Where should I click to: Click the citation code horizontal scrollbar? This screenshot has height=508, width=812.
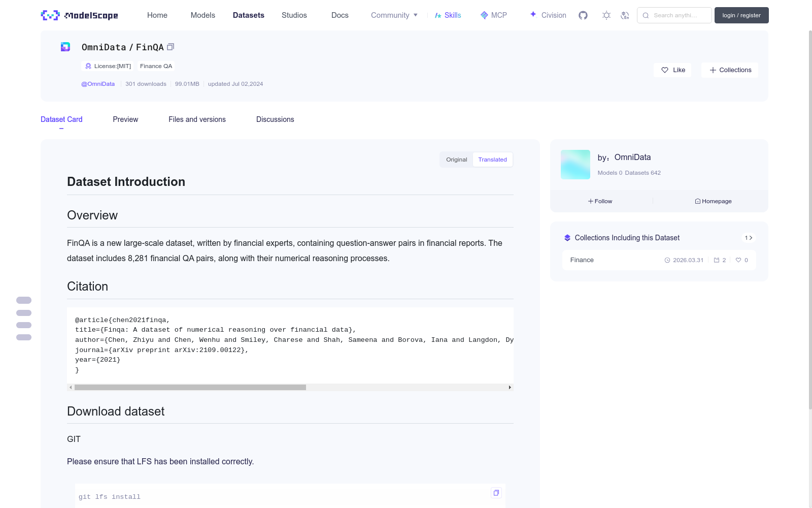(x=190, y=387)
